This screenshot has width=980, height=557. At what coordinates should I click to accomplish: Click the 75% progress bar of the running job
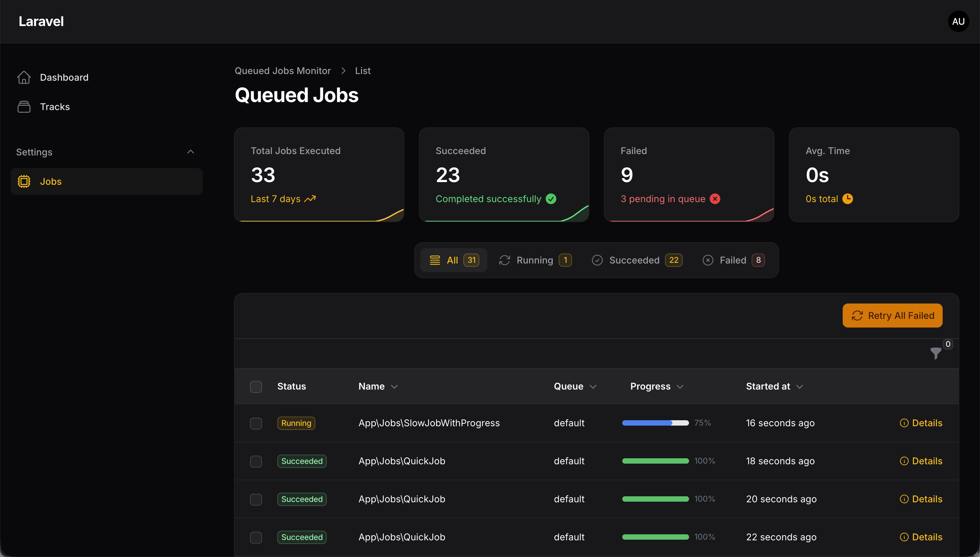[x=655, y=423]
